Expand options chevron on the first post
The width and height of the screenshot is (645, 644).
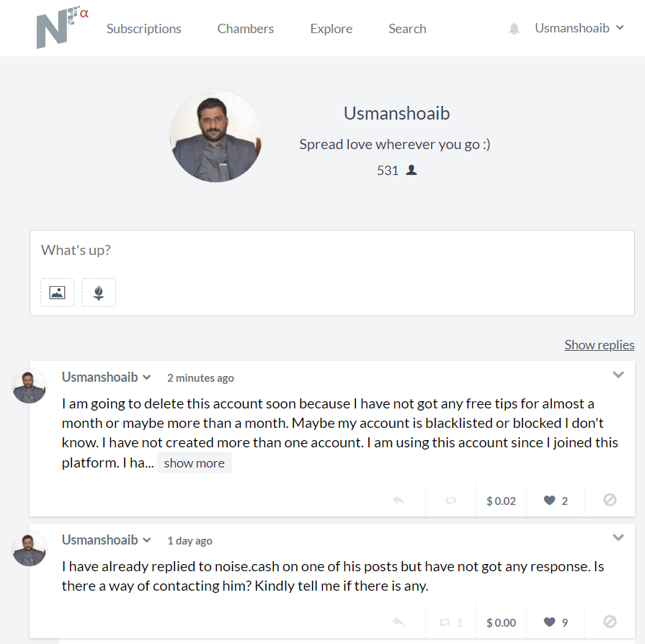[618, 375]
